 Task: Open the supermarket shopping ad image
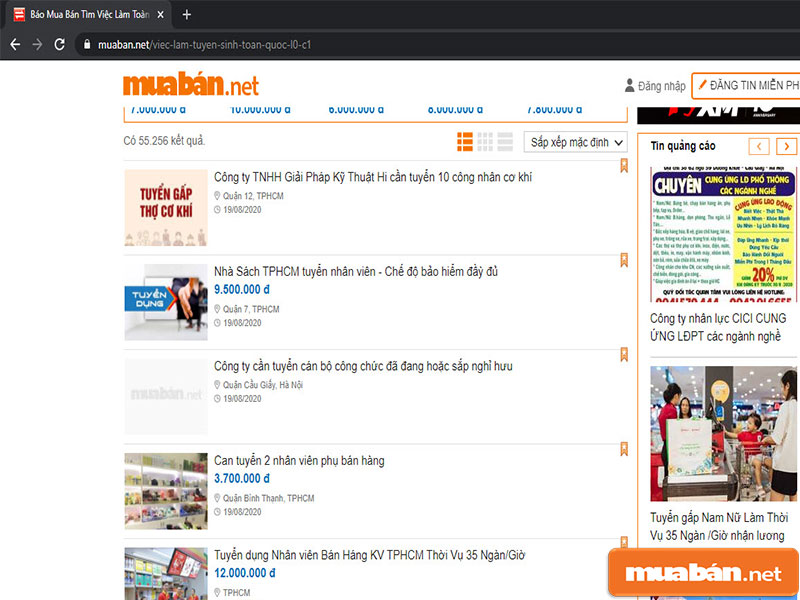[x=723, y=434]
